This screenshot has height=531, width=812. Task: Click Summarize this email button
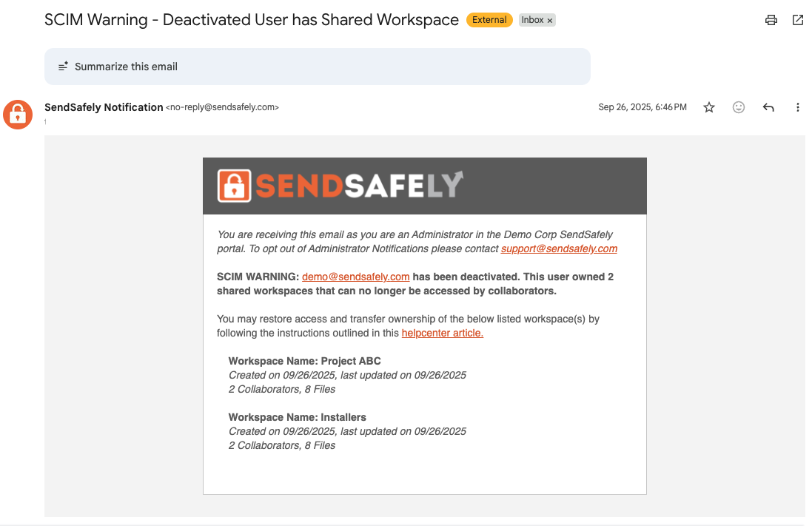[x=318, y=67]
